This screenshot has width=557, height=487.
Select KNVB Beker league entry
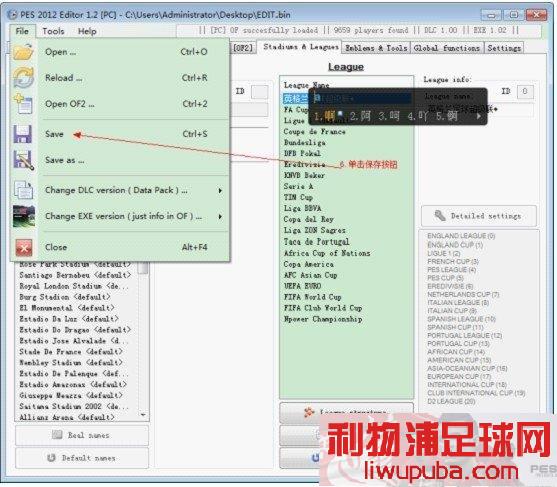tap(304, 175)
